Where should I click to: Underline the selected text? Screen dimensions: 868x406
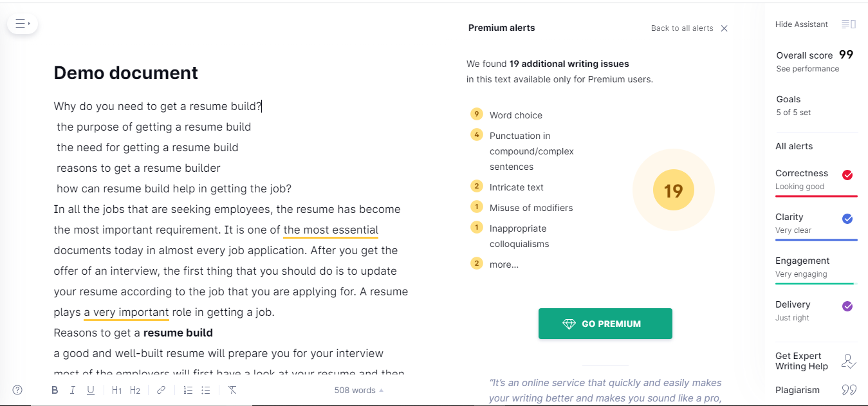pyautogui.click(x=91, y=390)
